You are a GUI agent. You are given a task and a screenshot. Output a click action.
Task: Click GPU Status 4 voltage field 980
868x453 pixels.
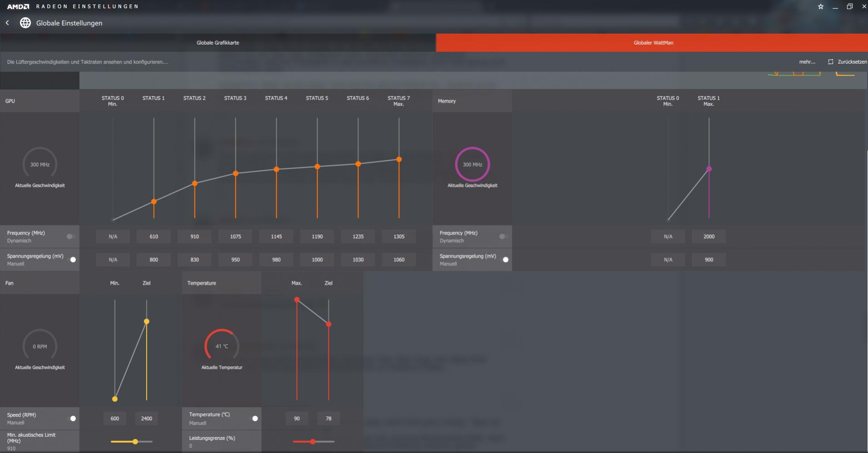276,259
